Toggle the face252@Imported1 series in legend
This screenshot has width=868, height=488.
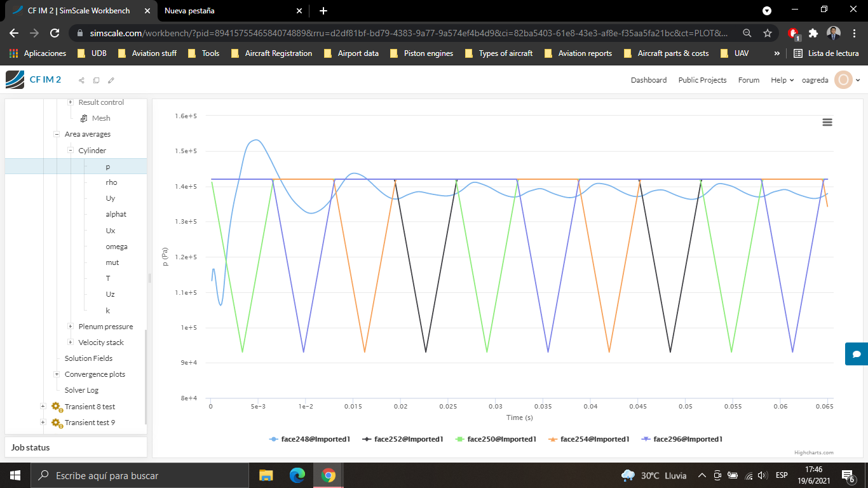[402, 439]
